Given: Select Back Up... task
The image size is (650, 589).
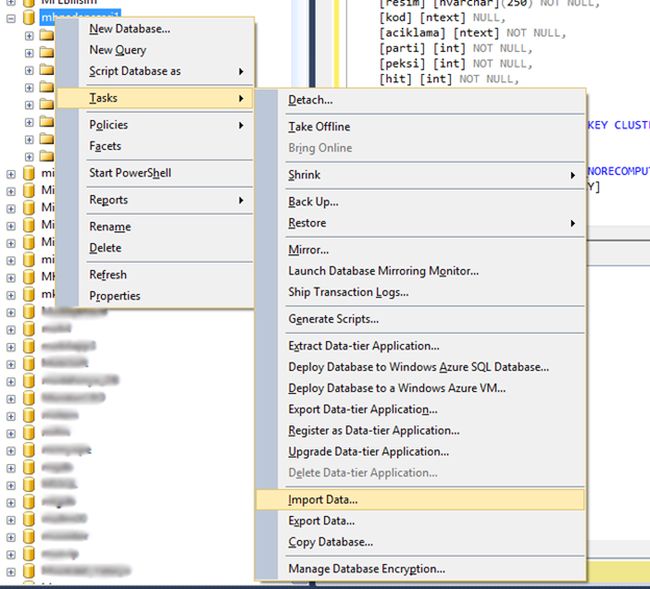Looking at the screenshot, I should 420,202.
